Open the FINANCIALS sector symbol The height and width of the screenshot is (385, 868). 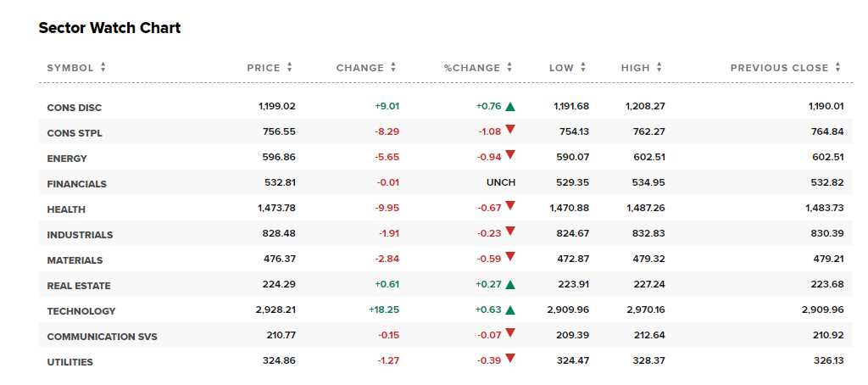(77, 184)
